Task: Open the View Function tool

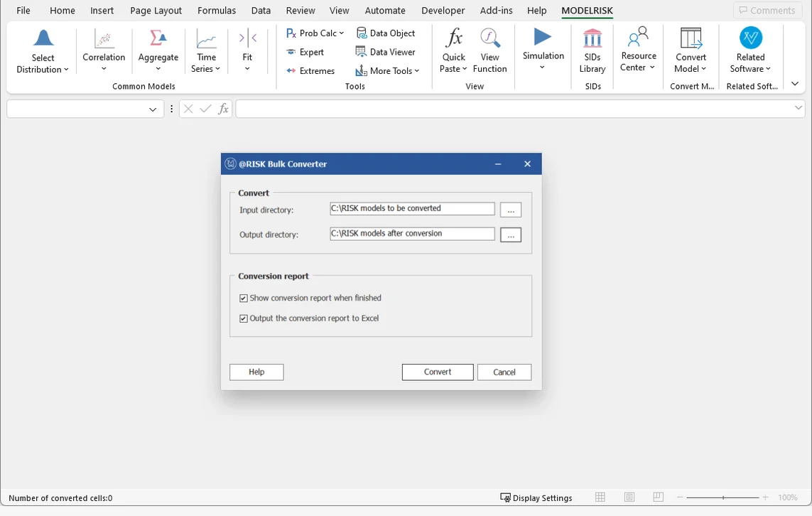Action: pos(489,51)
